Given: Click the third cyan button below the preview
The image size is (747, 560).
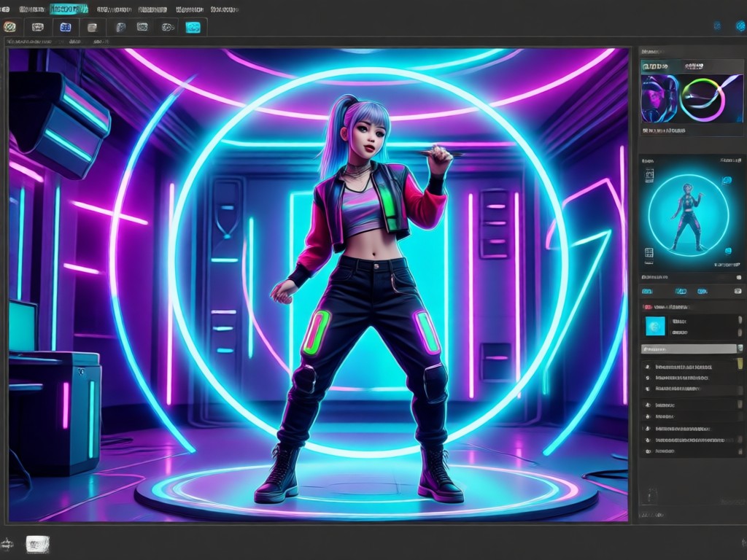Looking at the screenshot, I should coord(703,291).
